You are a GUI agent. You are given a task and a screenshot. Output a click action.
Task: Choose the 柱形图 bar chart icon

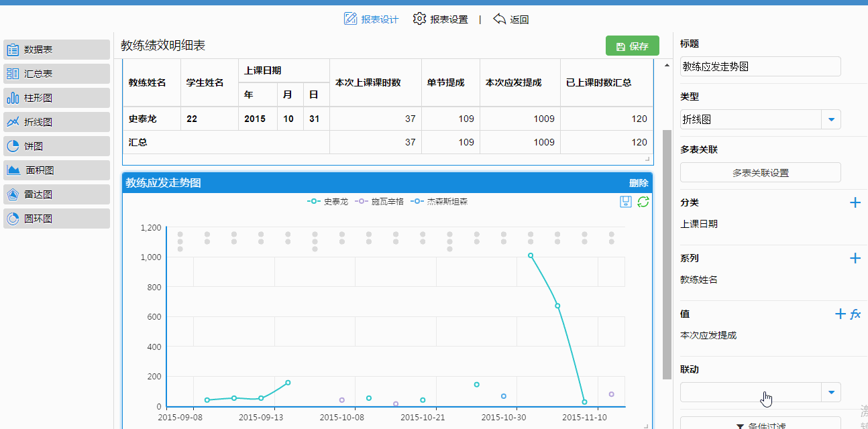coord(13,98)
